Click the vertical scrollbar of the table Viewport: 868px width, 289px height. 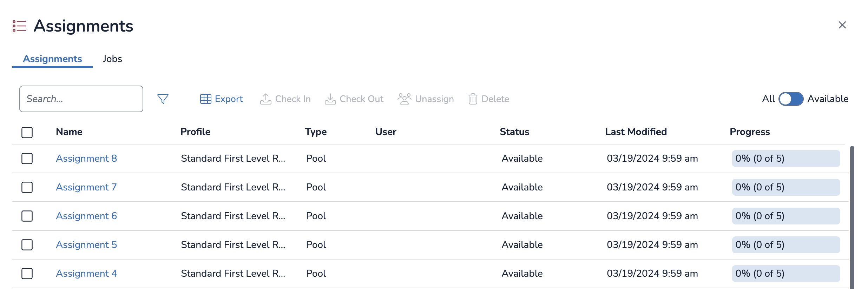tap(852, 217)
